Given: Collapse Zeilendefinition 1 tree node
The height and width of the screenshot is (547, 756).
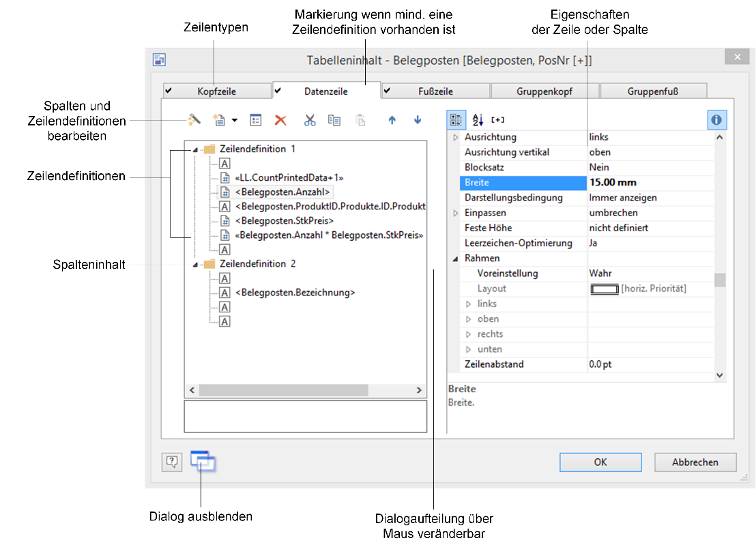Looking at the screenshot, I should pos(197,149).
